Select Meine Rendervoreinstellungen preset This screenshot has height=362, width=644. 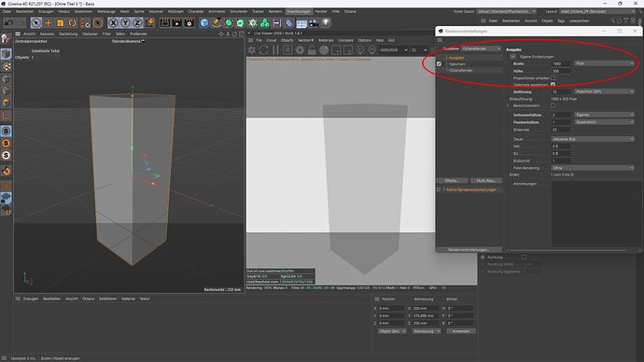tap(471, 190)
